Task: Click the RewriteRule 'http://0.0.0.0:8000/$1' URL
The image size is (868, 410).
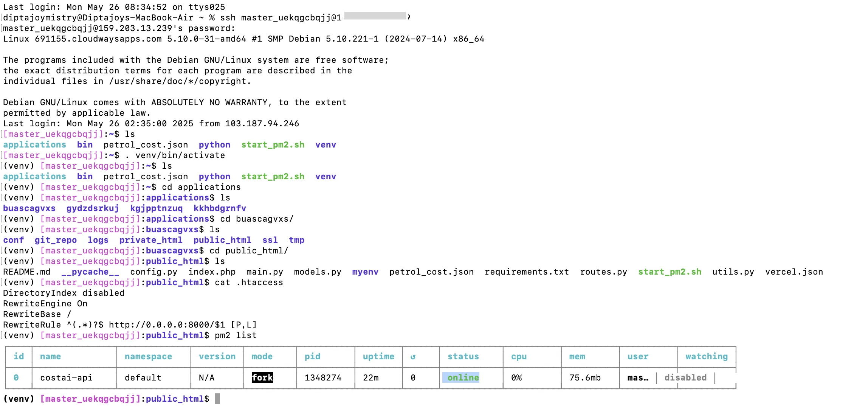Action: coord(167,325)
